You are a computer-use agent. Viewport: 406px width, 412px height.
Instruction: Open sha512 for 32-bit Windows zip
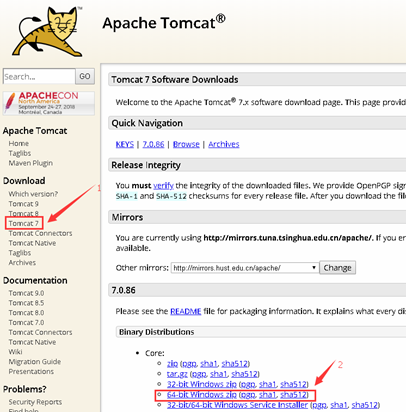tap(293, 384)
